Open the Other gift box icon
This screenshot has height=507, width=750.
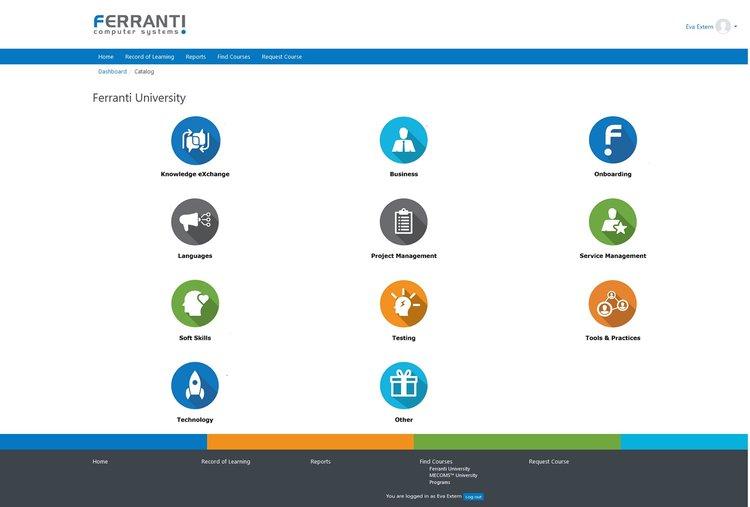404,386
